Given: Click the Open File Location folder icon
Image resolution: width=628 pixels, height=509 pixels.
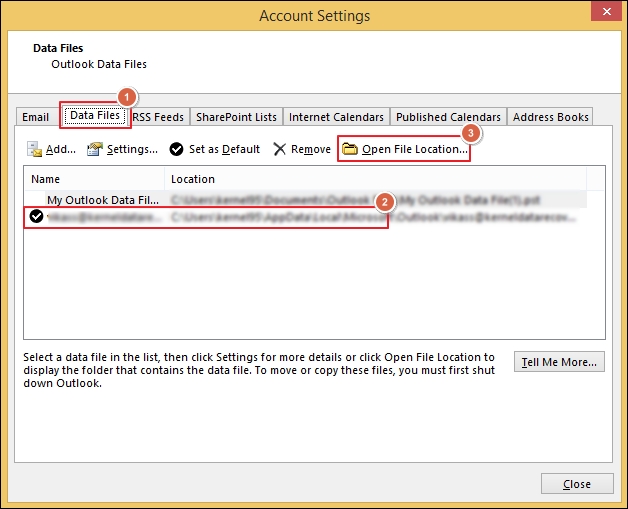Looking at the screenshot, I should (350, 149).
